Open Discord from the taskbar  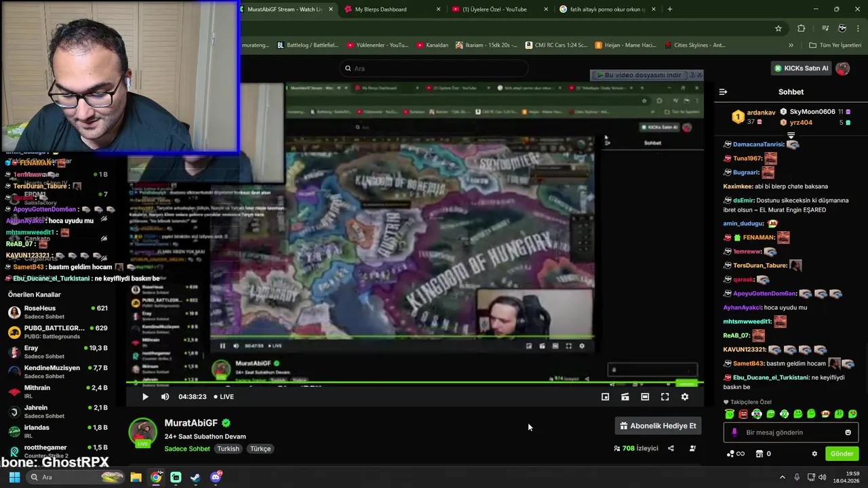click(216, 477)
